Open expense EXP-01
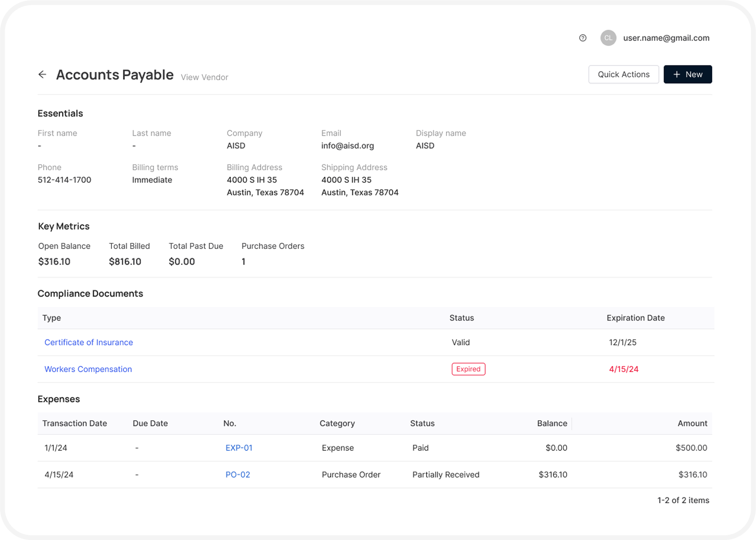 (239, 448)
